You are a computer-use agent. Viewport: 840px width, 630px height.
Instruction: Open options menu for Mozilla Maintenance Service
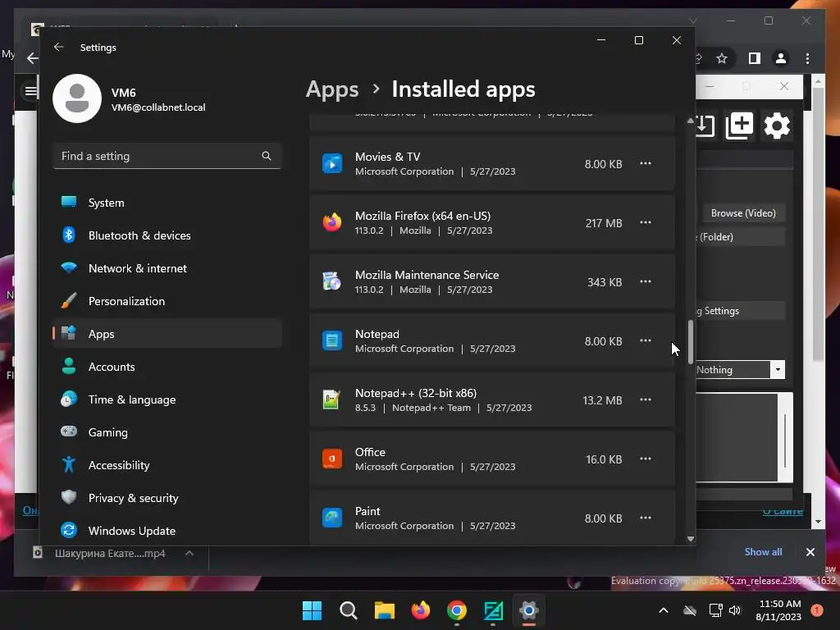(645, 282)
